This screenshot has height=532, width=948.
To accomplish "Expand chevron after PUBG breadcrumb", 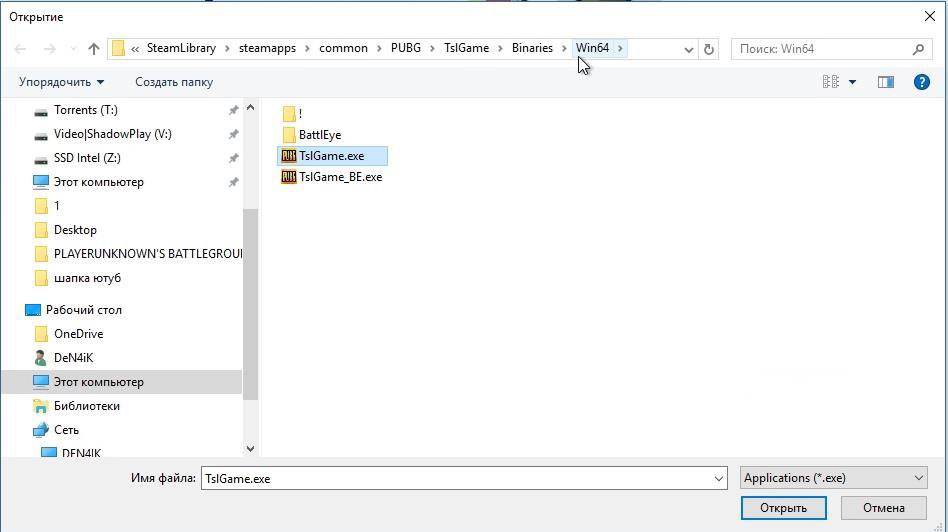I will tap(432, 48).
